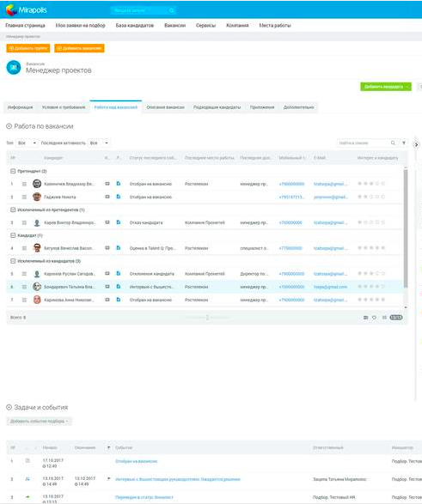422x504 pixels.
Task: Open the Вакансии menu item
Action: coord(175,26)
